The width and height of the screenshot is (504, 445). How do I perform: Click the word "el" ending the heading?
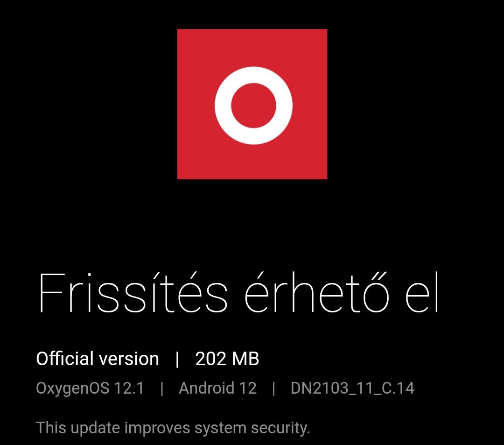pos(422,293)
